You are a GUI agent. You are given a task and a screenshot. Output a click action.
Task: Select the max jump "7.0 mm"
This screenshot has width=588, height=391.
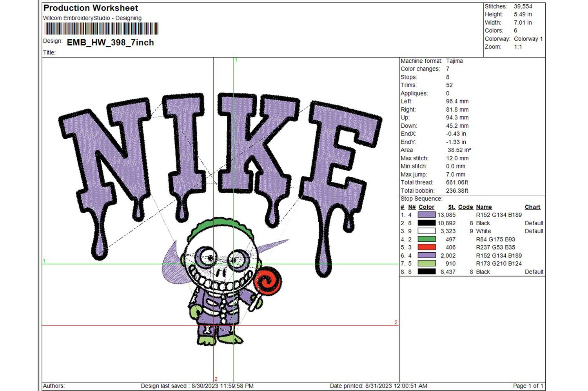[456, 174]
